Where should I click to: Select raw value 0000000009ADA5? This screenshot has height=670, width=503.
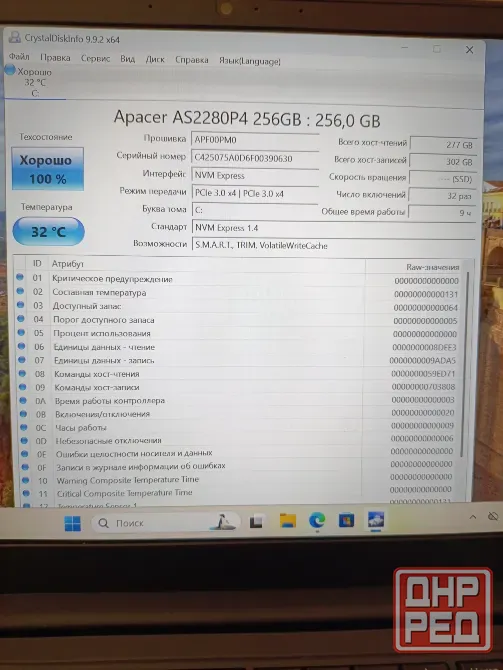point(422,361)
